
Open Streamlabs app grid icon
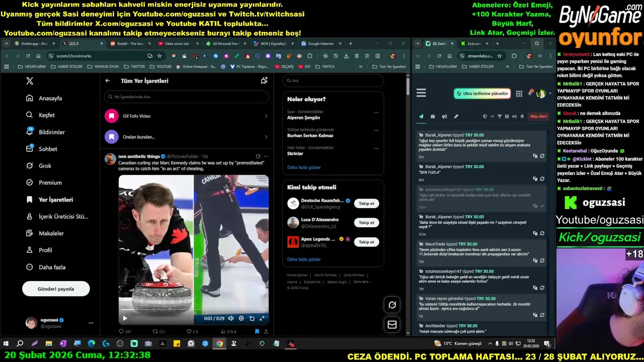[519, 94]
